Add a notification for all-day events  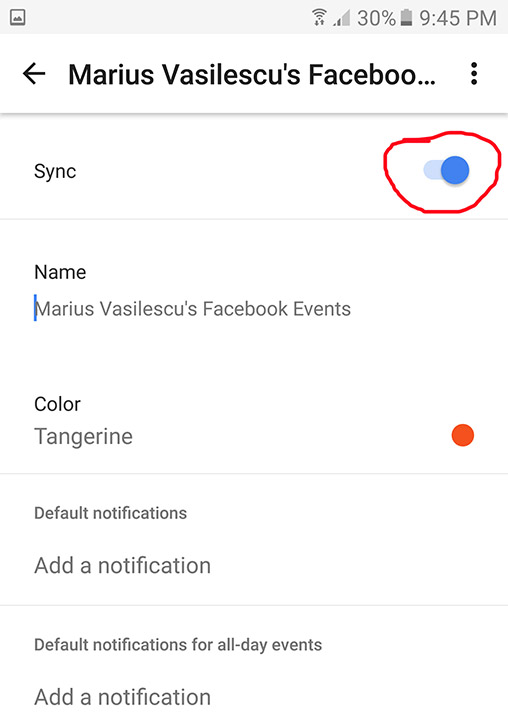pos(123,697)
